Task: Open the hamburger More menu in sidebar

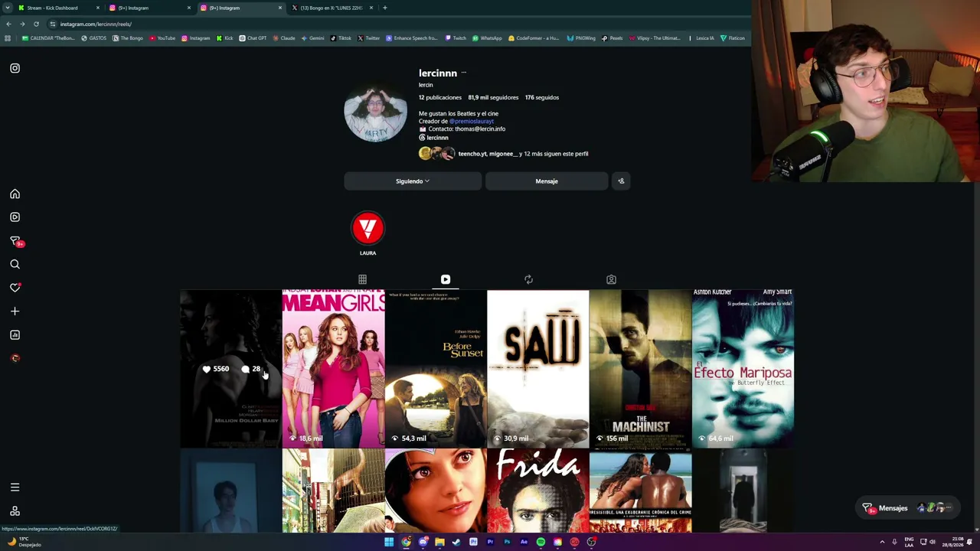Action: (15, 487)
